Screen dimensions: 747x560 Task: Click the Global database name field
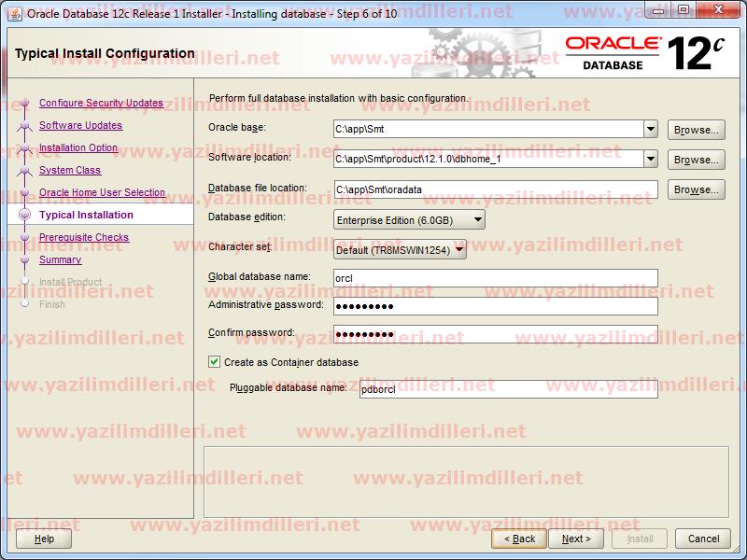point(495,278)
